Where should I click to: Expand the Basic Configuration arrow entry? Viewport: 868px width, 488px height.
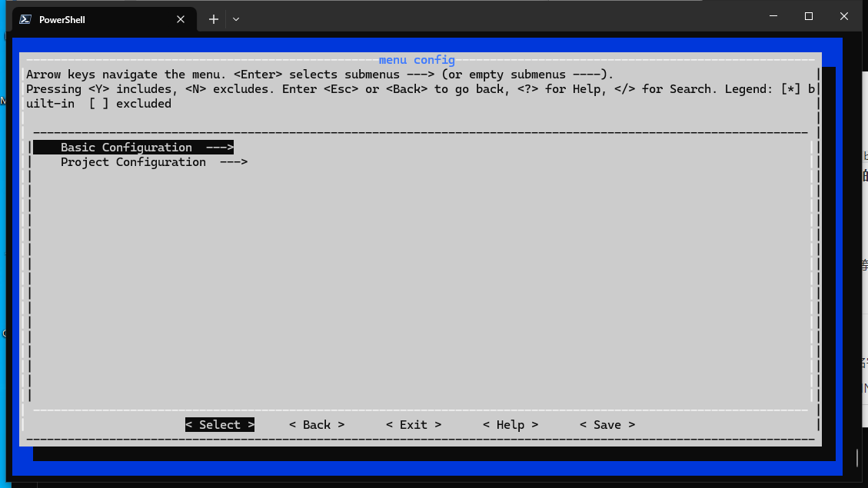tap(219, 147)
